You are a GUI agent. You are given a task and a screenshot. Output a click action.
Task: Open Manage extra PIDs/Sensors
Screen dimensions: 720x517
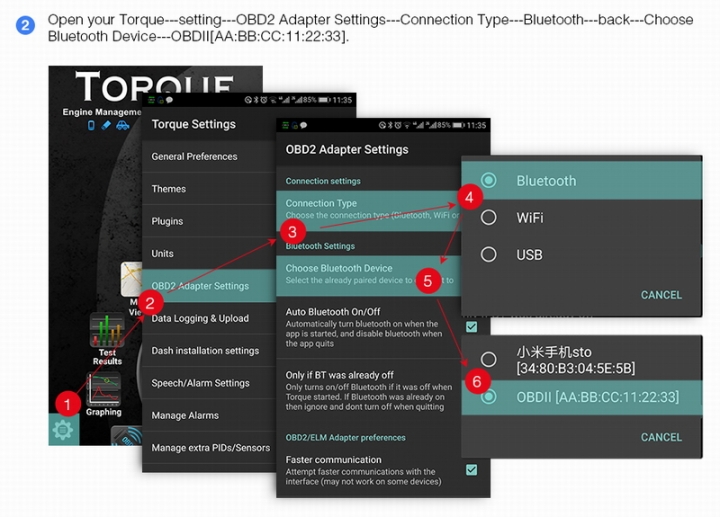pos(209,448)
